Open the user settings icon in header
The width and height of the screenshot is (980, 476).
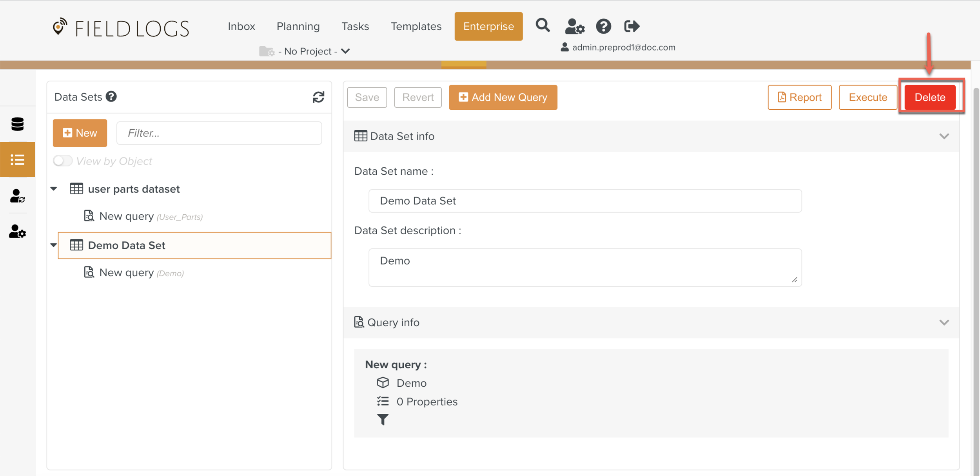(574, 27)
